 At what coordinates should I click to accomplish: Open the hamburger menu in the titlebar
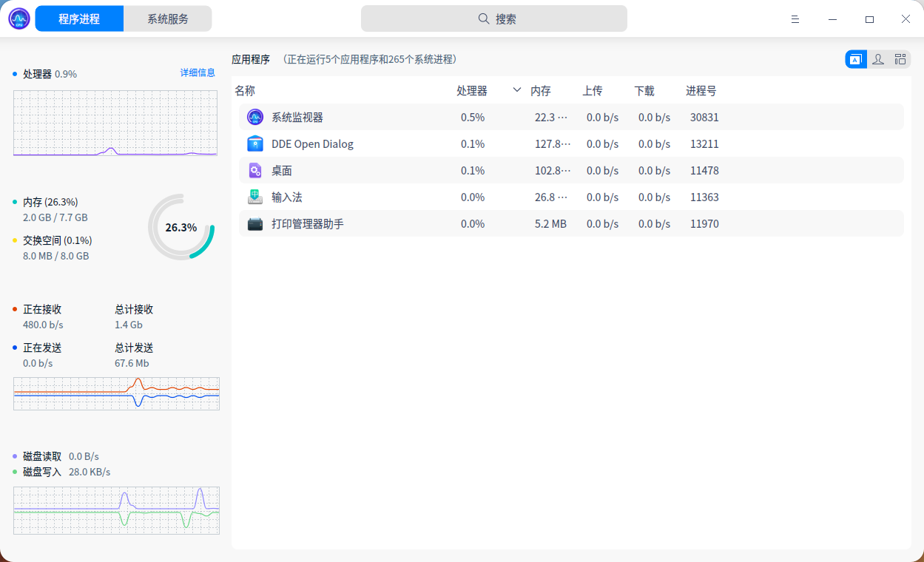point(795,18)
